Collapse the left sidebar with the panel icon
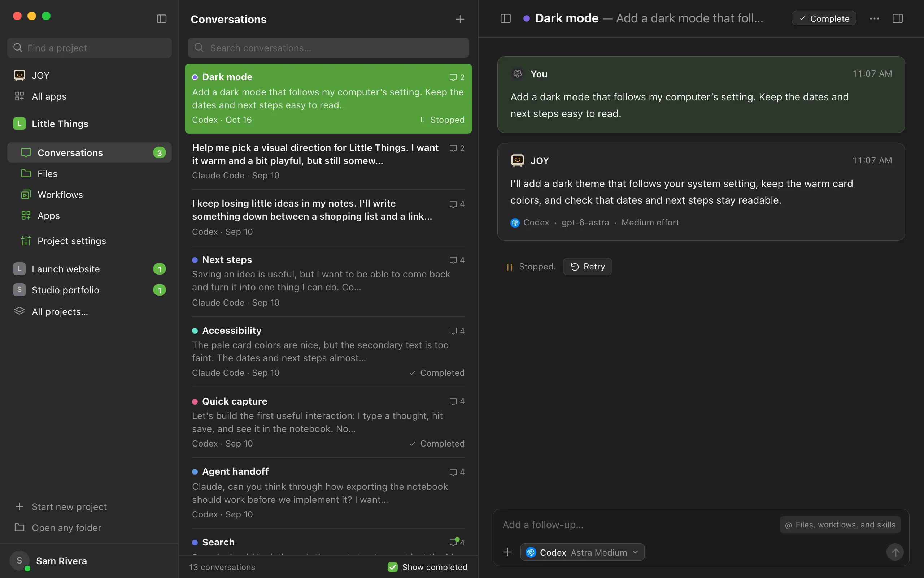The height and width of the screenshot is (578, 924). (x=161, y=19)
